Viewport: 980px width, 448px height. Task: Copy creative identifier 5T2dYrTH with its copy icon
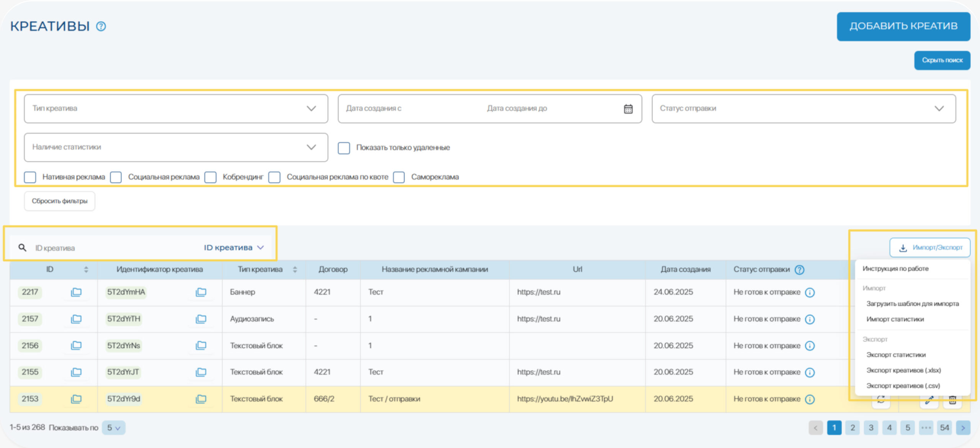201,319
